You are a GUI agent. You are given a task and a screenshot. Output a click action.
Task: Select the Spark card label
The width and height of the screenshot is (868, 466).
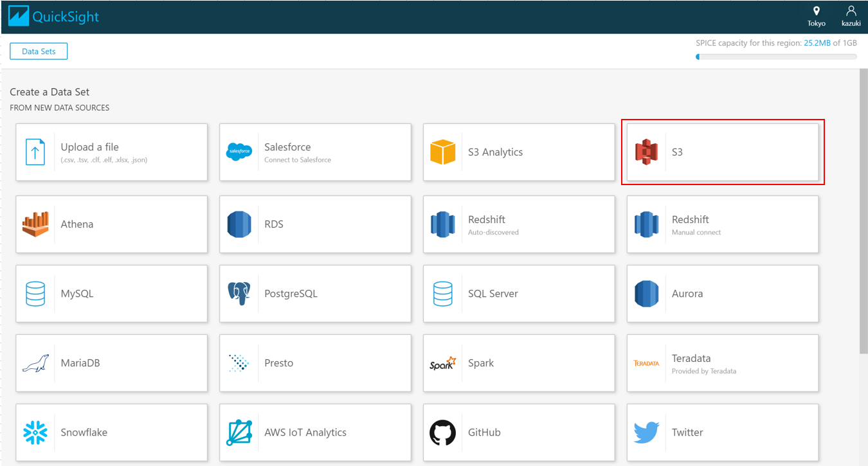481,363
